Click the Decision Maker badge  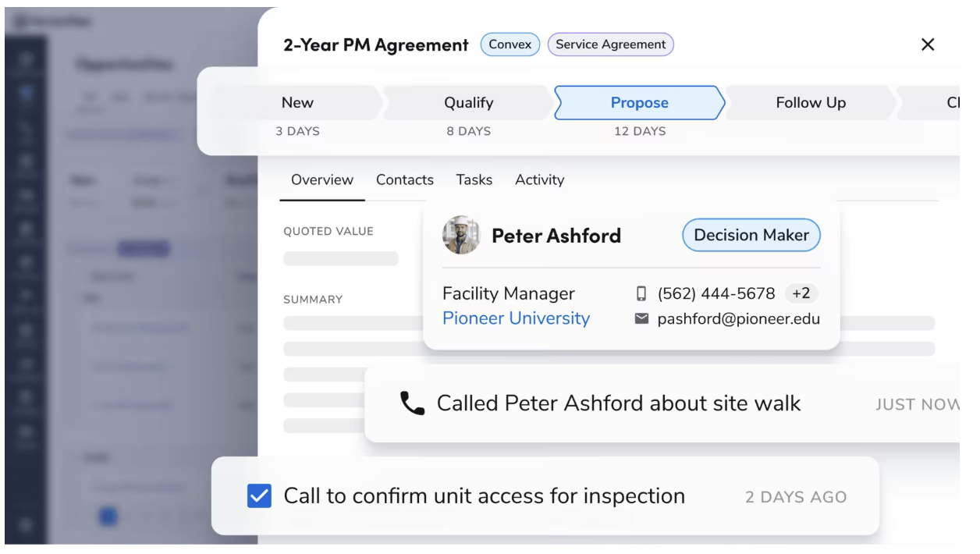point(751,235)
